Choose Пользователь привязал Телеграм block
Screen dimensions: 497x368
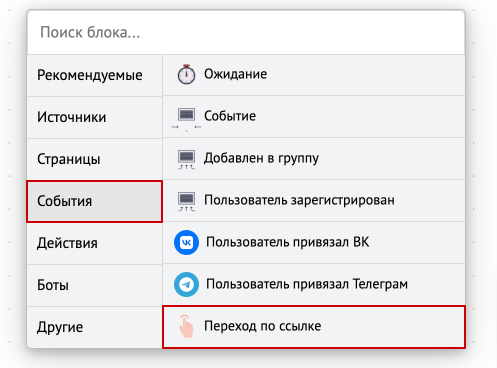(x=314, y=284)
